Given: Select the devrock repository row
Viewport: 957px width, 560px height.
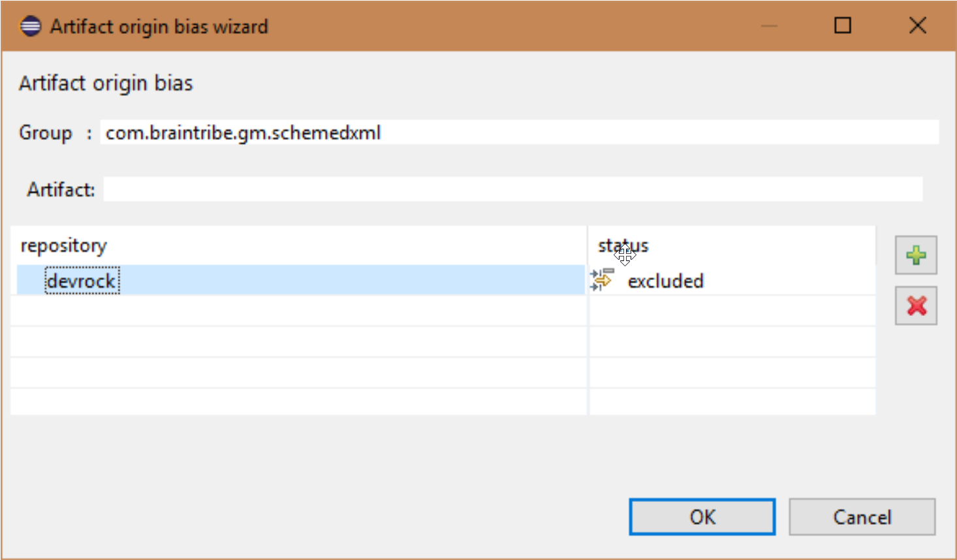Looking at the screenshot, I should 82,281.
